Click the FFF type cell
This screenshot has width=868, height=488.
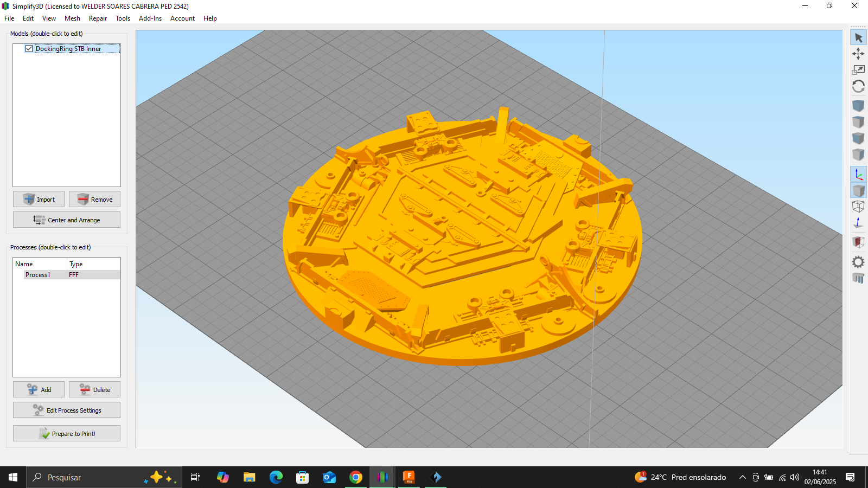click(74, 275)
